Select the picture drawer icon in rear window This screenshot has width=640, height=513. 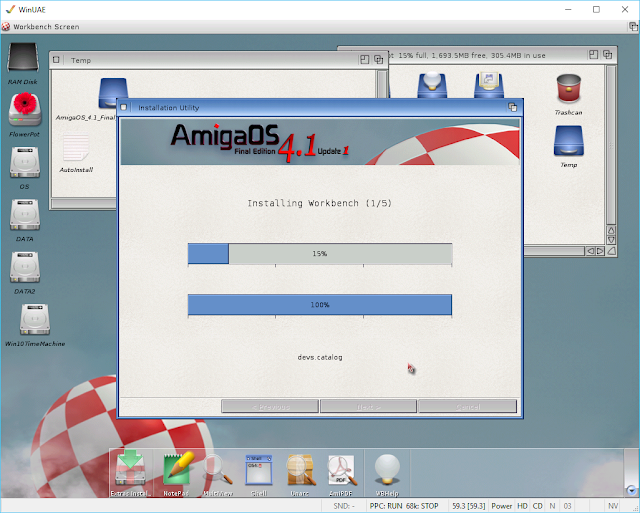(489, 85)
